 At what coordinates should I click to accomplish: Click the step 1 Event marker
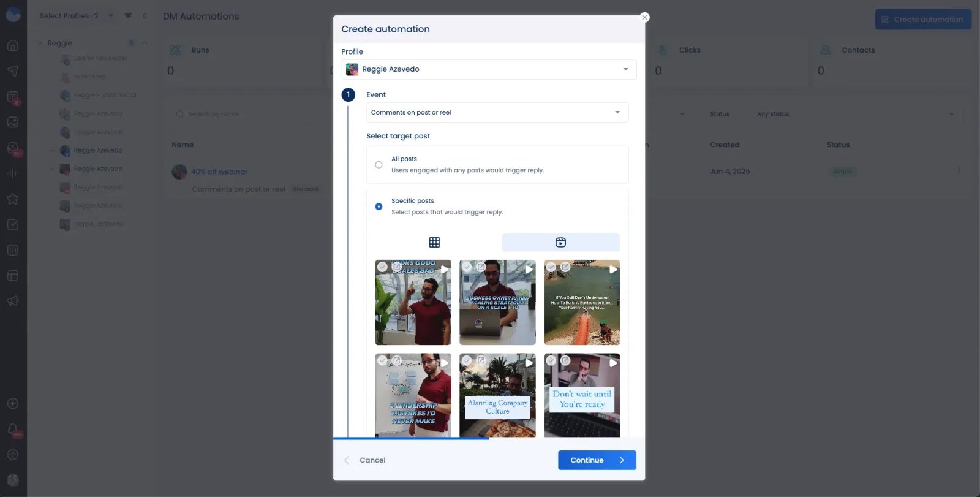348,94
